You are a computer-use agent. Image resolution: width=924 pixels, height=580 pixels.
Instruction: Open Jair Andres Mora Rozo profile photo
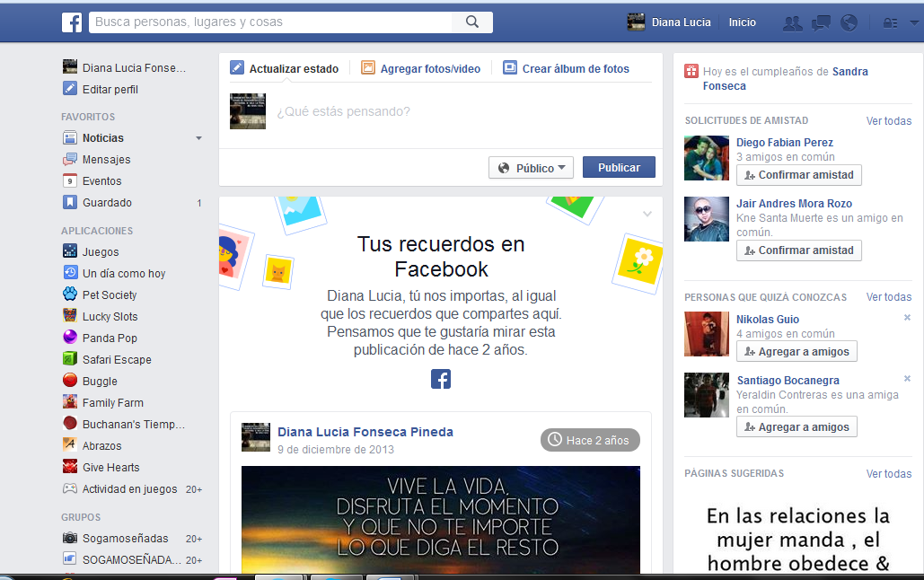(707, 219)
